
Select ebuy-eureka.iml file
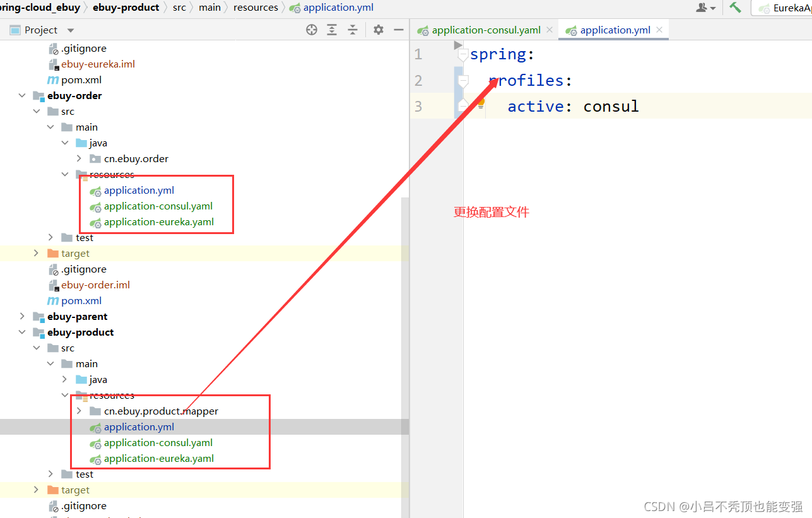(98, 64)
